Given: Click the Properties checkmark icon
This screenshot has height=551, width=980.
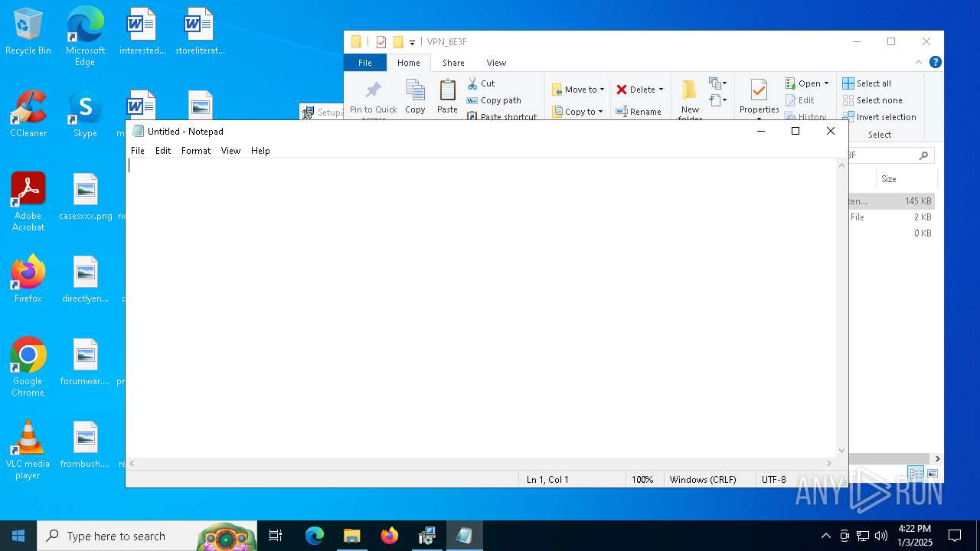Looking at the screenshot, I should tap(759, 90).
